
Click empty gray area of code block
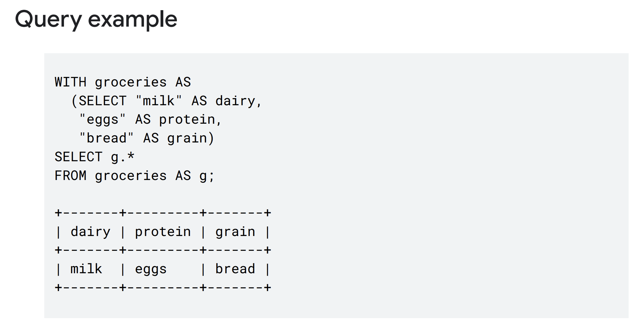coord(446,185)
